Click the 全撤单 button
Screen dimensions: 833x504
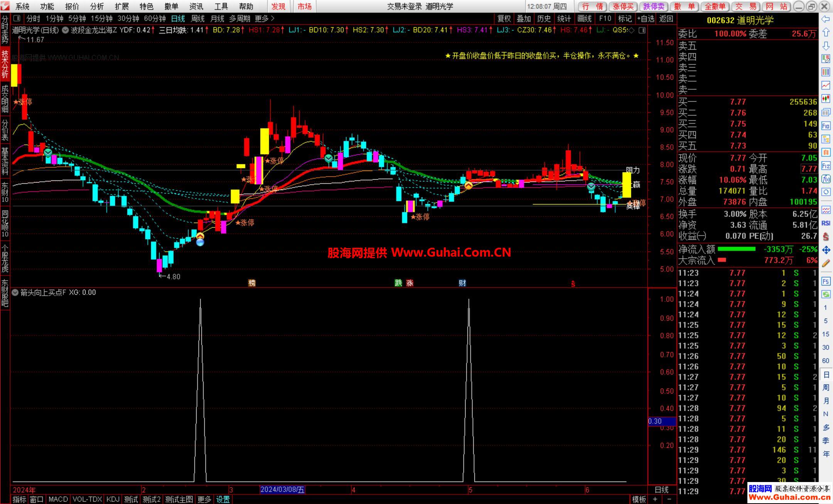click(715, 6)
